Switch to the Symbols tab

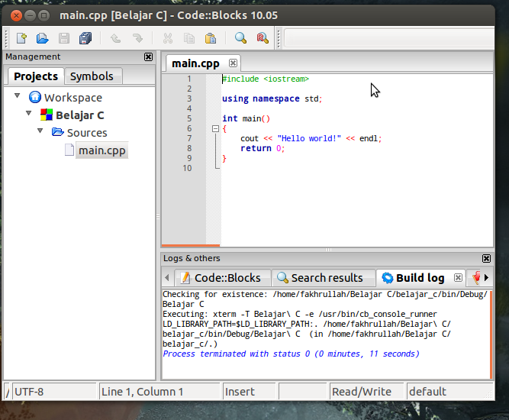[92, 76]
